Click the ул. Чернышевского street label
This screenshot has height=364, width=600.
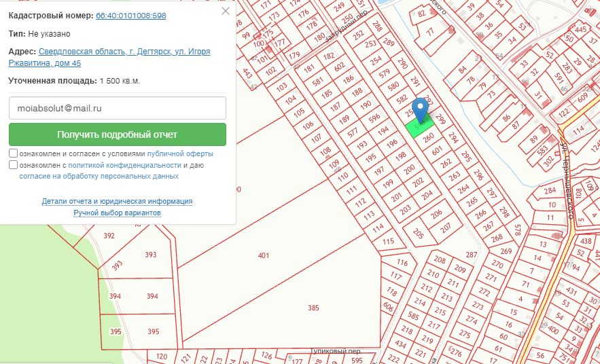tap(569, 180)
